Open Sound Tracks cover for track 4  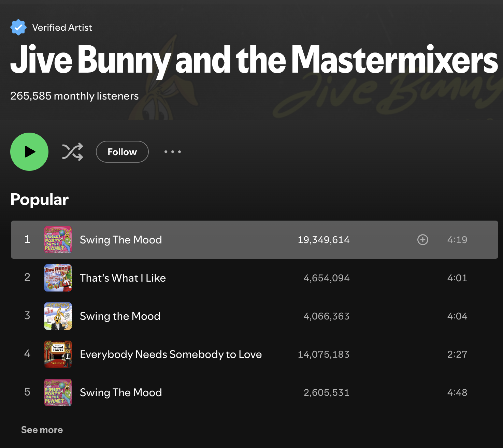(x=58, y=354)
